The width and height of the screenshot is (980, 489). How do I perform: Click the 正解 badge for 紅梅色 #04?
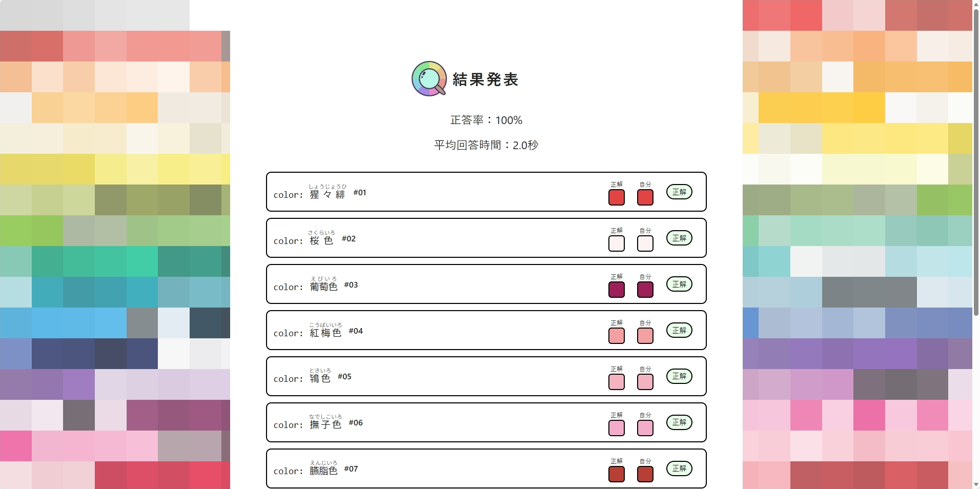coord(679,331)
